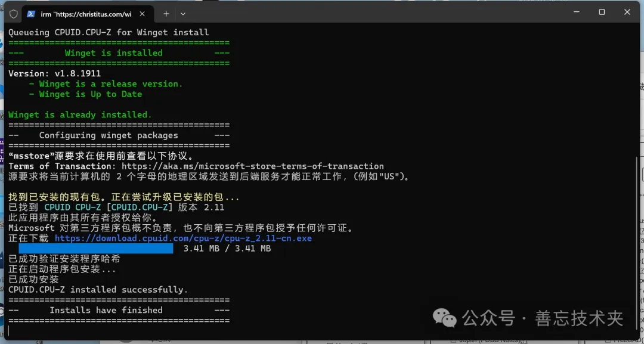
Task: Click the 'Version: v1.8.1911' line
Action: (55, 73)
